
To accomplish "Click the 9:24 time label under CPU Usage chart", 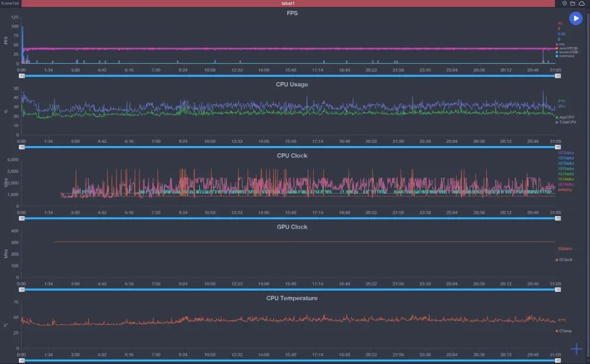I will click(183, 141).
